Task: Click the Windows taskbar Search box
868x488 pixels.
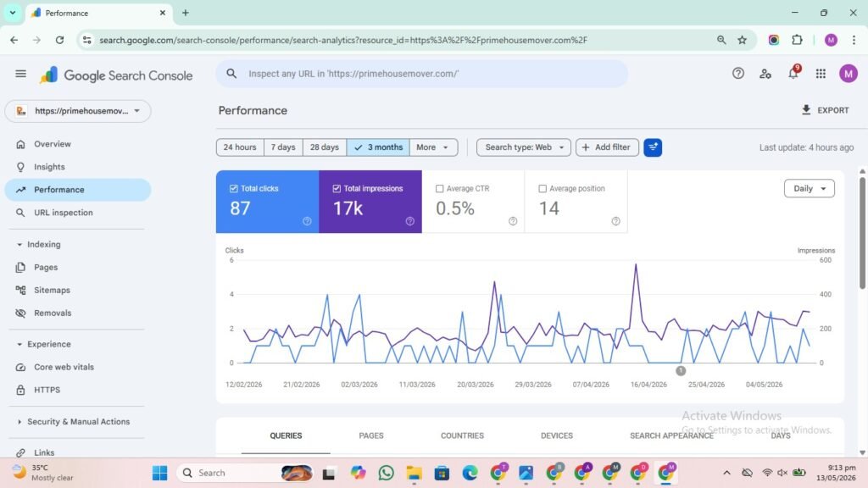Action: pos(245,473)
